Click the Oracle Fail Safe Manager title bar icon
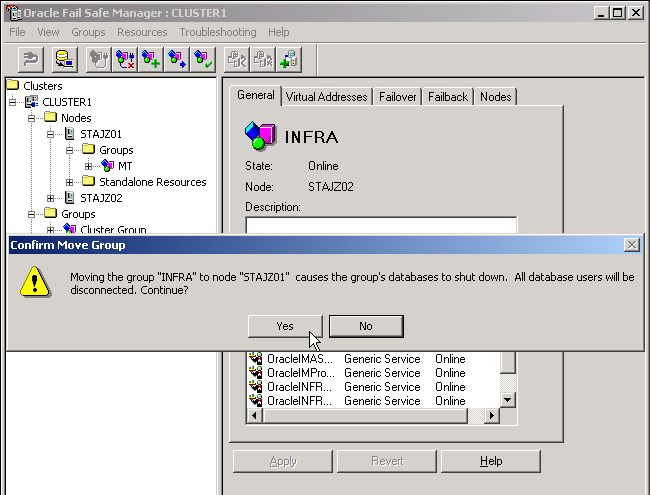 [13, 12]
